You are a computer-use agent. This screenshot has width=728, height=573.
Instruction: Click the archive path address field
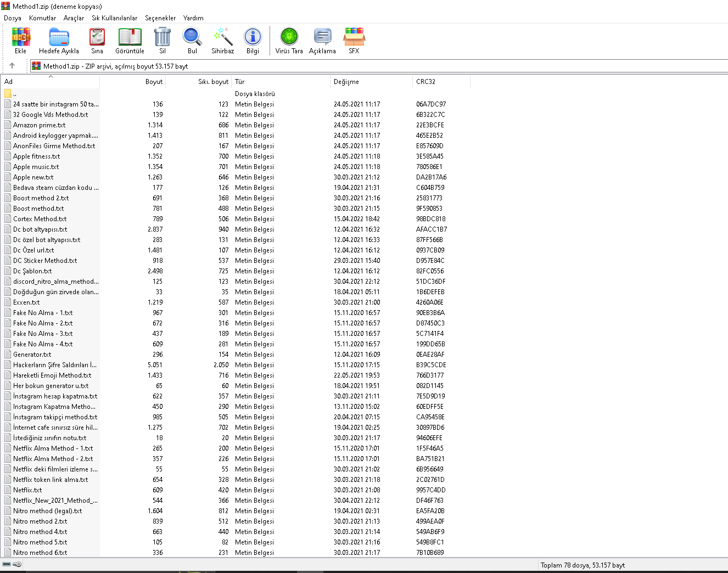tap(378, 66)
